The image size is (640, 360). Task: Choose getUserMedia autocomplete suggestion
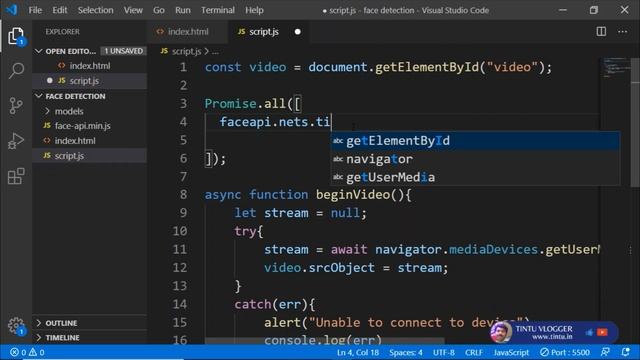(476, 177)
